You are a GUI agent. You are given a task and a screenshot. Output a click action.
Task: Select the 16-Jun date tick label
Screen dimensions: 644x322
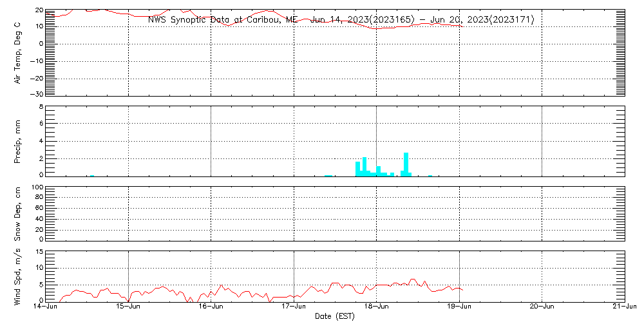click(x=211, y=307)
